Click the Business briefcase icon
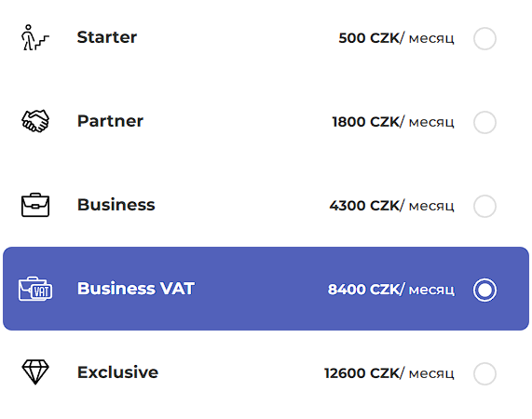This screenshot has height=419, width=532. point(35,205)
